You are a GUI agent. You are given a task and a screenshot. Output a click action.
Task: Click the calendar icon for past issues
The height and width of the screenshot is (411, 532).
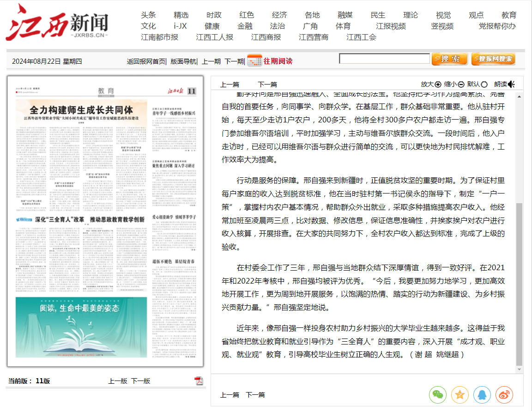pos(254,61)
